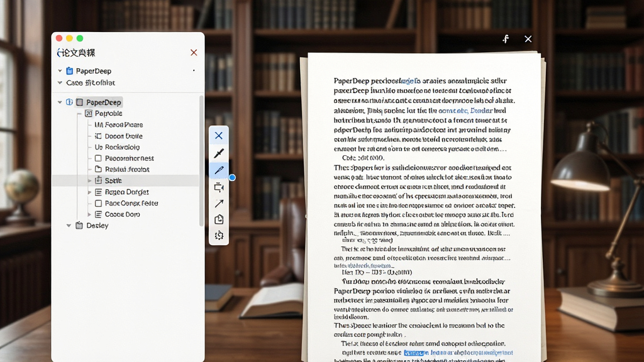Collapse the selected PaperDeep tree node

(60, 102)
